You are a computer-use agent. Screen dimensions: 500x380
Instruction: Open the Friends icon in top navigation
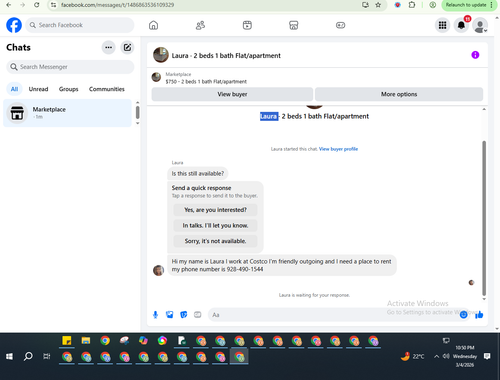tap(200, 25)
